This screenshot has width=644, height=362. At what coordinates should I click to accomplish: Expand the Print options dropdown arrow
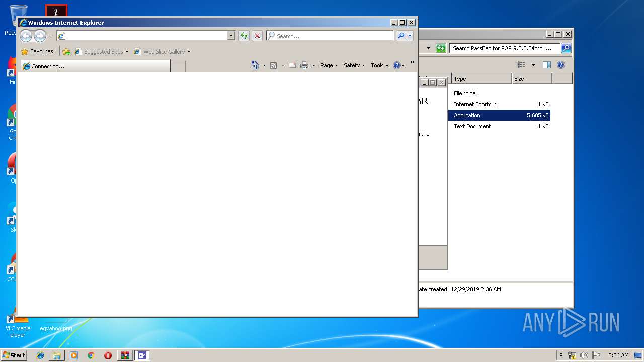313,66
